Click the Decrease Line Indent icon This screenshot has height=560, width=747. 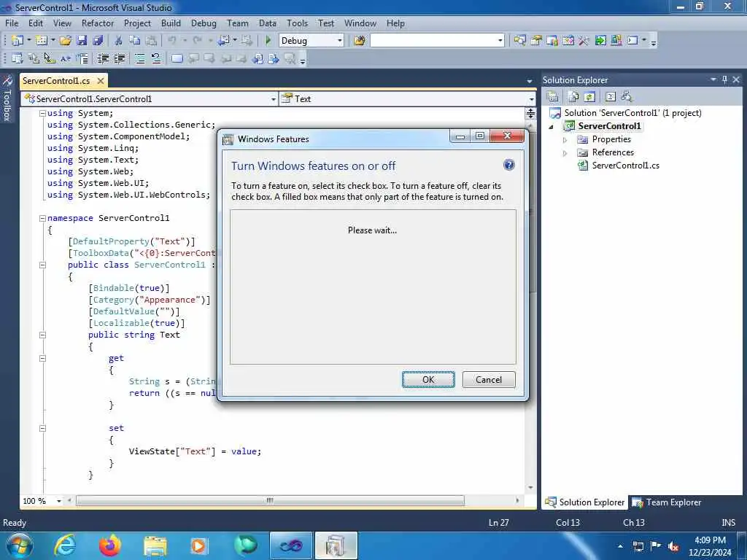coord(103,58)
